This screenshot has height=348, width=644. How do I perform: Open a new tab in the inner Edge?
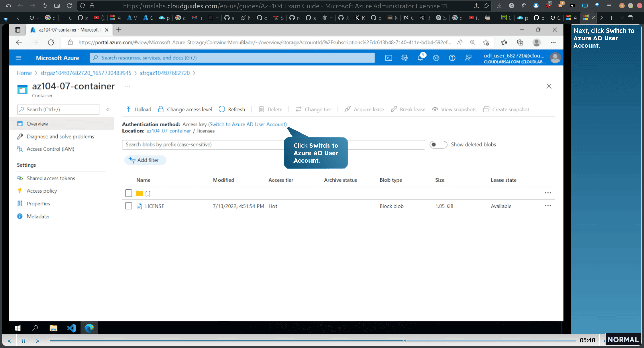click(x=119, y=30)
